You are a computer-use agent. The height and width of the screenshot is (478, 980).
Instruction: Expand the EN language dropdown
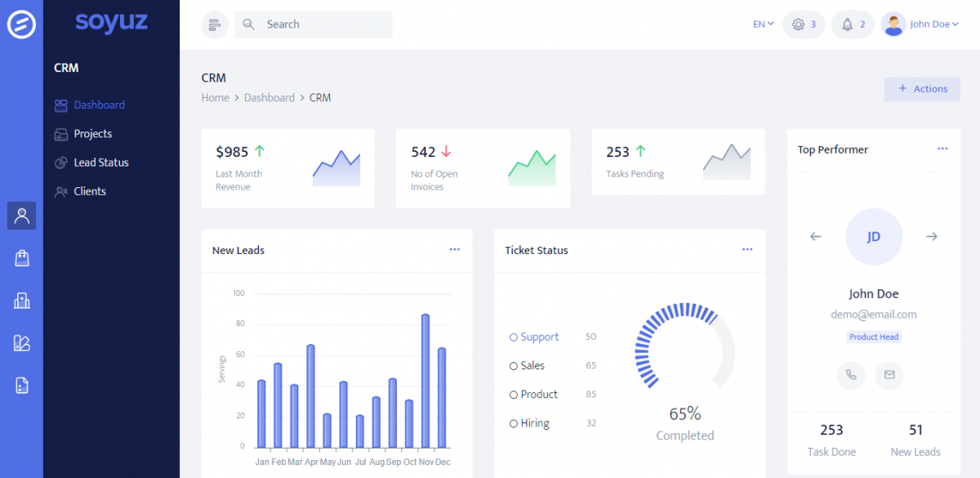click(x=763, y=25)
